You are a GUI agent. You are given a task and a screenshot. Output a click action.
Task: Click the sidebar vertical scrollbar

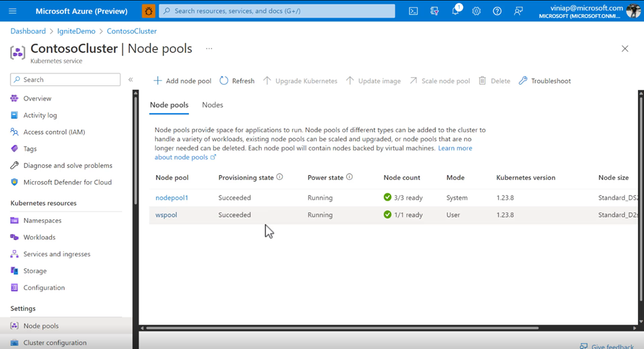tap(135, 150)
